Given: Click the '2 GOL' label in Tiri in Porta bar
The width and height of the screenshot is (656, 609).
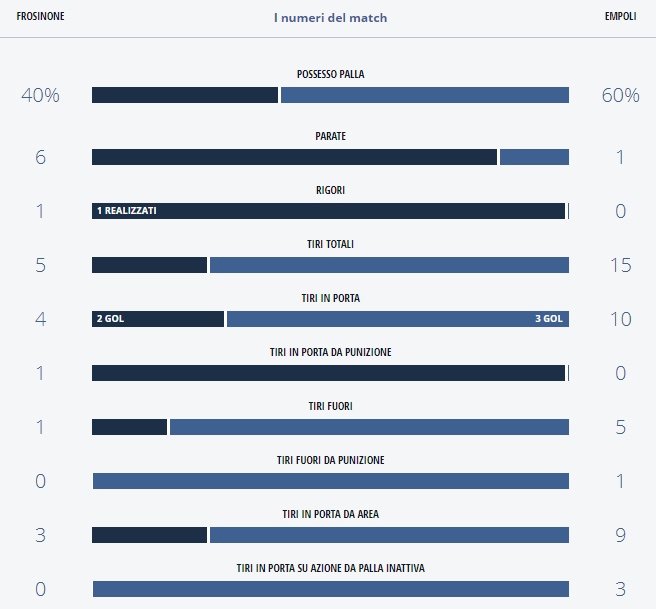Looking at the screenshot, I should click(110, 319).
